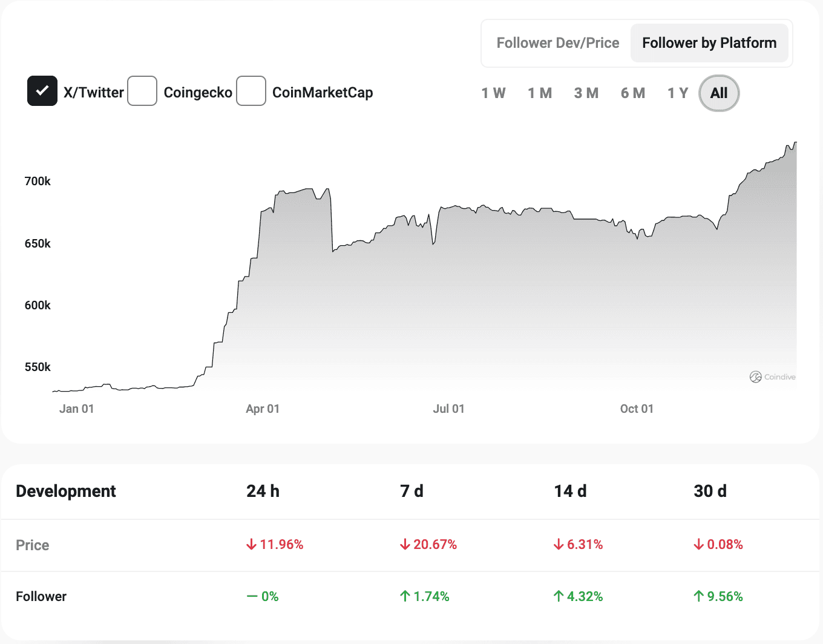Click the green up arrow beside 4.32%
Screen dimensions: 823x644
557,596
